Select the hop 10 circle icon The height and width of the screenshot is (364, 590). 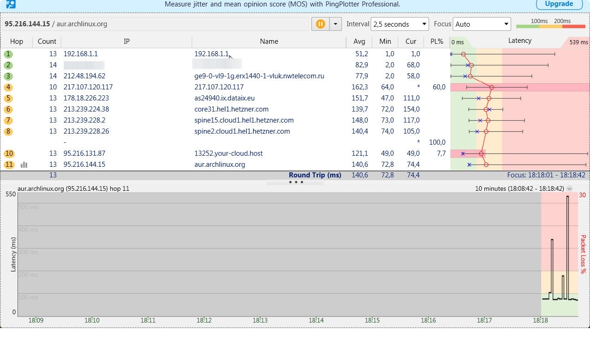click(9, 153)
